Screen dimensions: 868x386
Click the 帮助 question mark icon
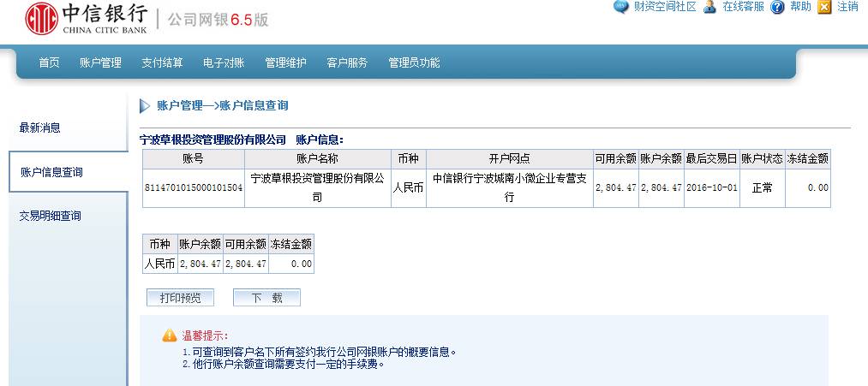(x=778, y=7)
